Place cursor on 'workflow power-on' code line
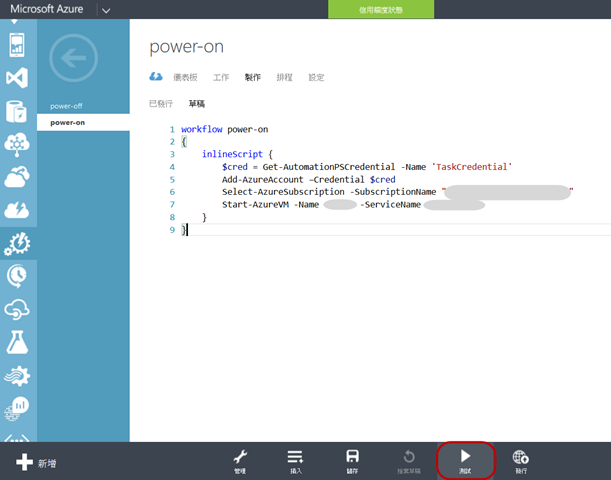The image size is (611, 480). pos(224,129)
